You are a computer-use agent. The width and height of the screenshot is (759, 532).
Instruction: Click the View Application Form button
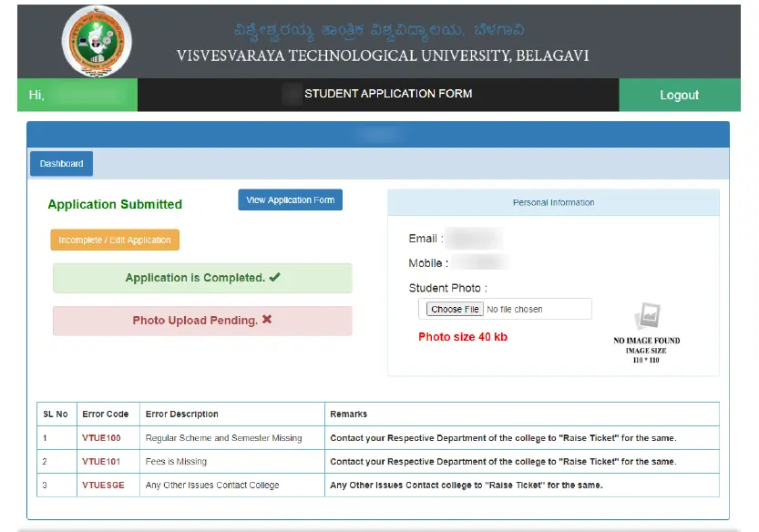point(290,199)
